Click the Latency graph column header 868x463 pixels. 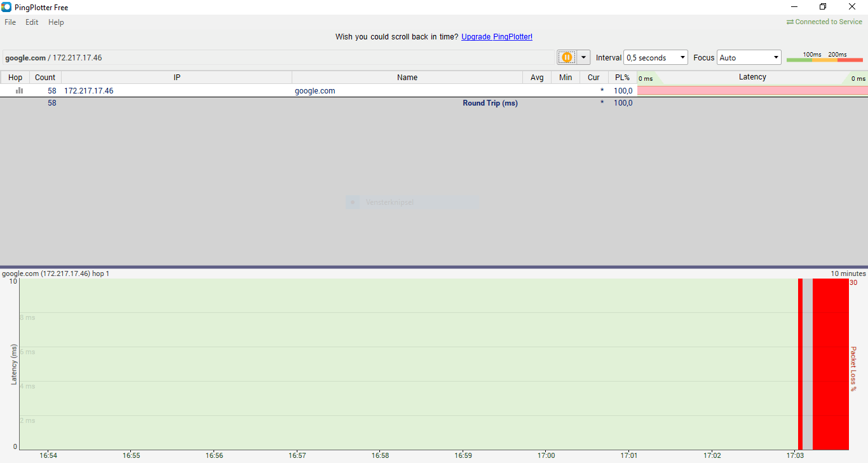tap(752, 77)
